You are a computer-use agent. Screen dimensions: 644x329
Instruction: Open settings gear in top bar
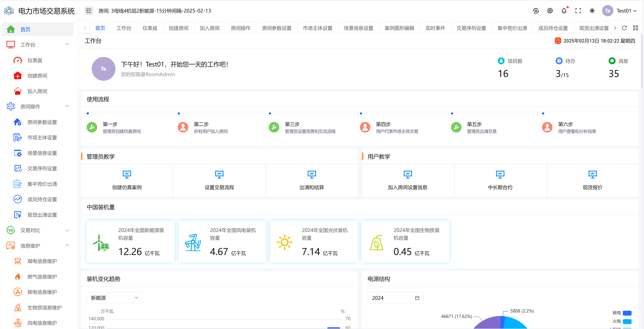point(550,11)
